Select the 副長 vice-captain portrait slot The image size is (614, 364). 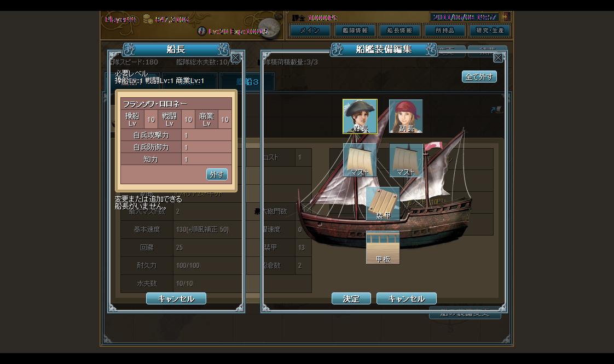point(406,116)
